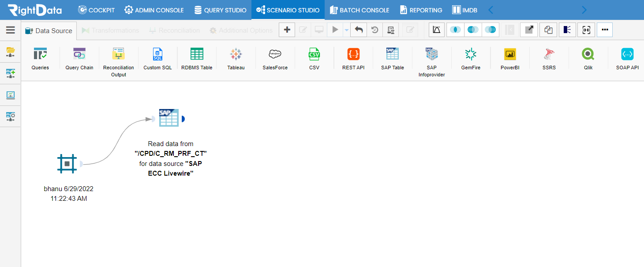Select the start node on canvas
The height and width of the screenshot is (267, 644).
point(67,164)
